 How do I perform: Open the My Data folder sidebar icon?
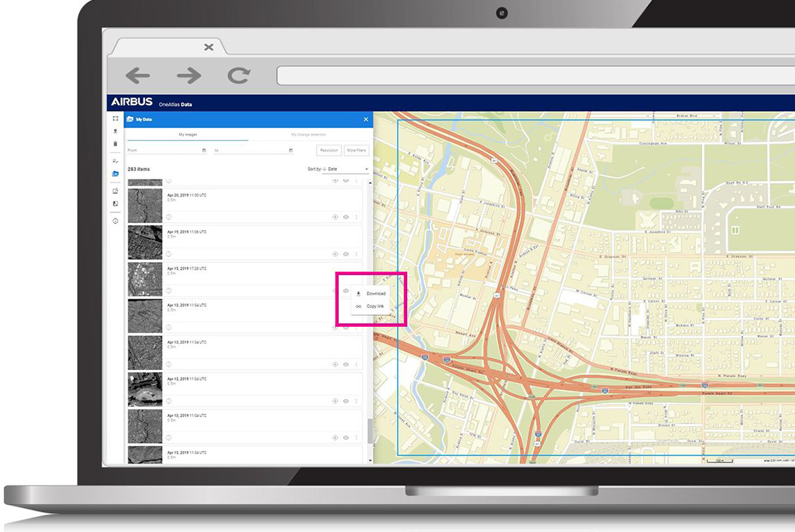[115, 174]
